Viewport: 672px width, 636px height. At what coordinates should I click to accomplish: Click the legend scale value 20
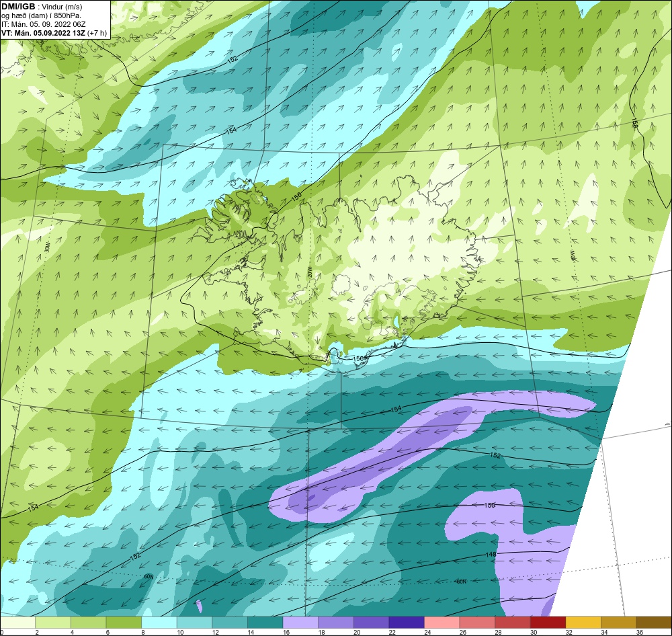coord(357,632)
